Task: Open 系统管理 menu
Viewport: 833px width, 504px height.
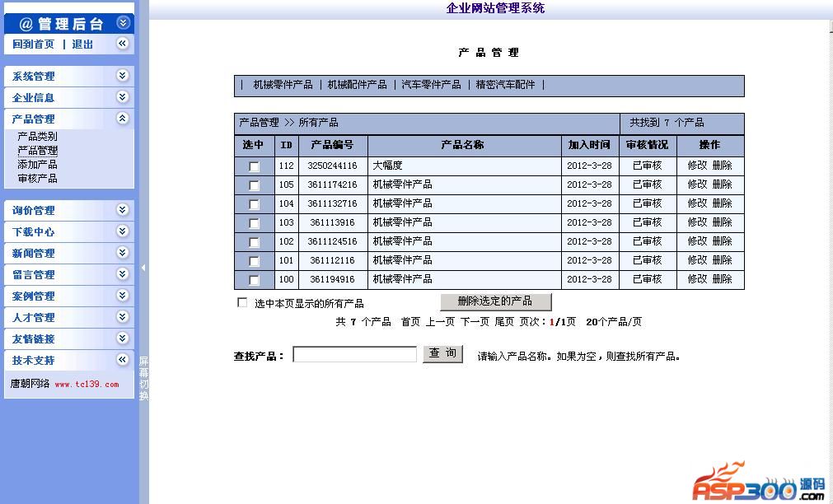Action: pyautogui.click(x=34, y=76)
